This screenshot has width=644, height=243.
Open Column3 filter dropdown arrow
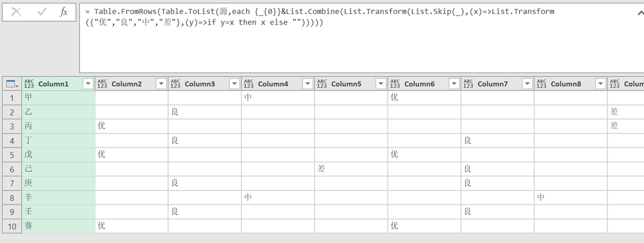[234, 84]
